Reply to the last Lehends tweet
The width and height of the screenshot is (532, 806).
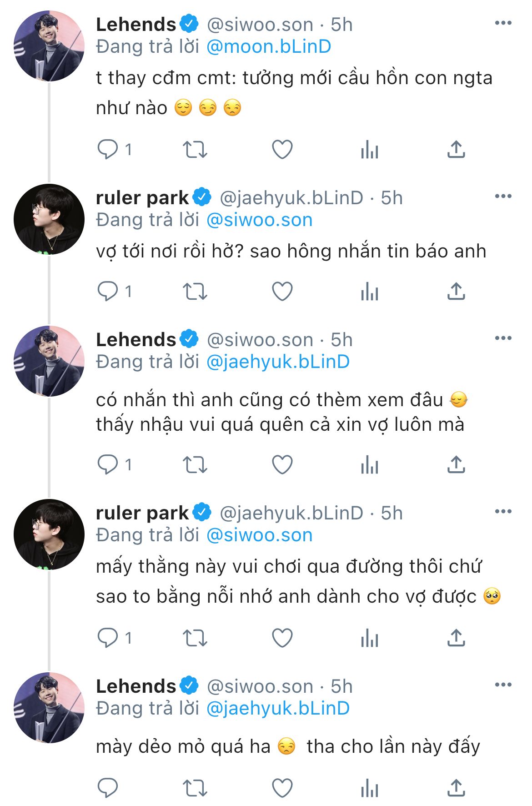tap(108, 788)
